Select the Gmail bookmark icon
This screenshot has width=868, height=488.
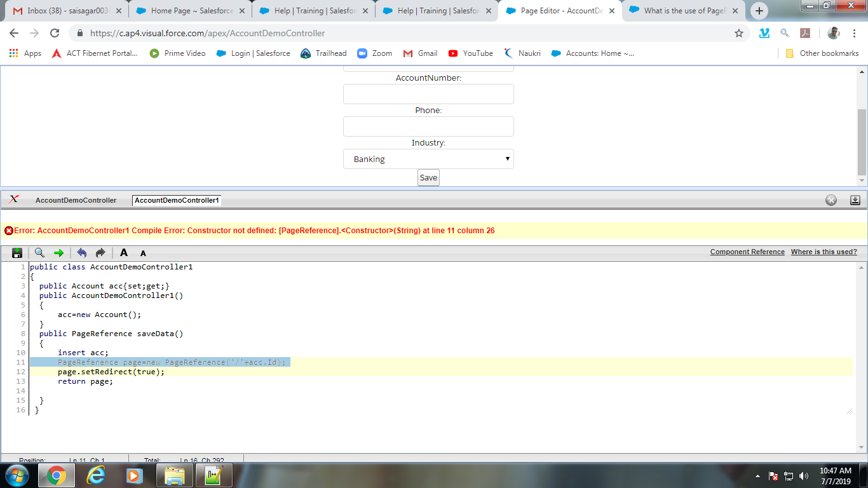(x=407, y=53)
